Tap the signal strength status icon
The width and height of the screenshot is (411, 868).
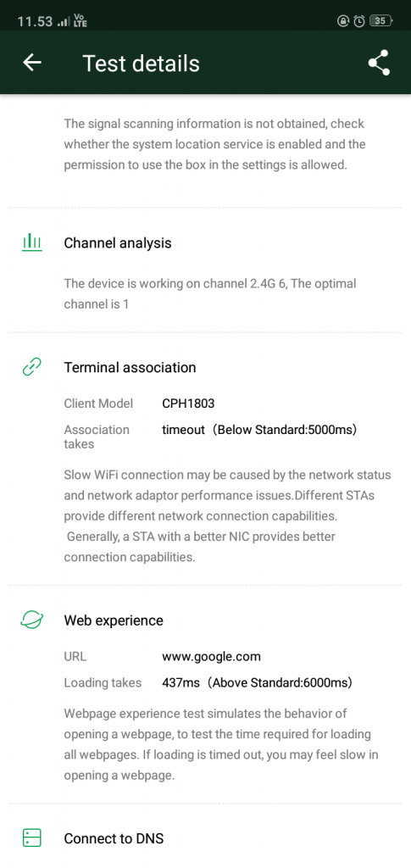tap(64, 22)
